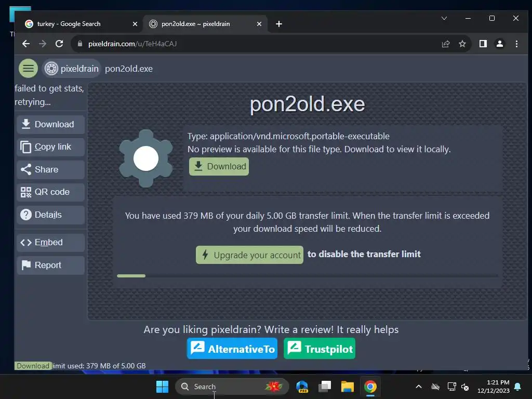Copy link to the file
Screen dimensions: 532x399
point(50,147)
